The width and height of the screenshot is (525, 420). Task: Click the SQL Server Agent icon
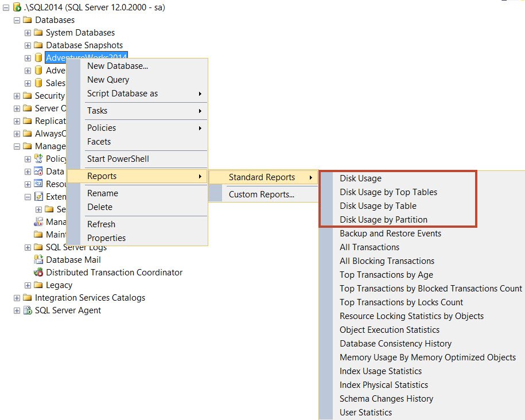point(28,310)
